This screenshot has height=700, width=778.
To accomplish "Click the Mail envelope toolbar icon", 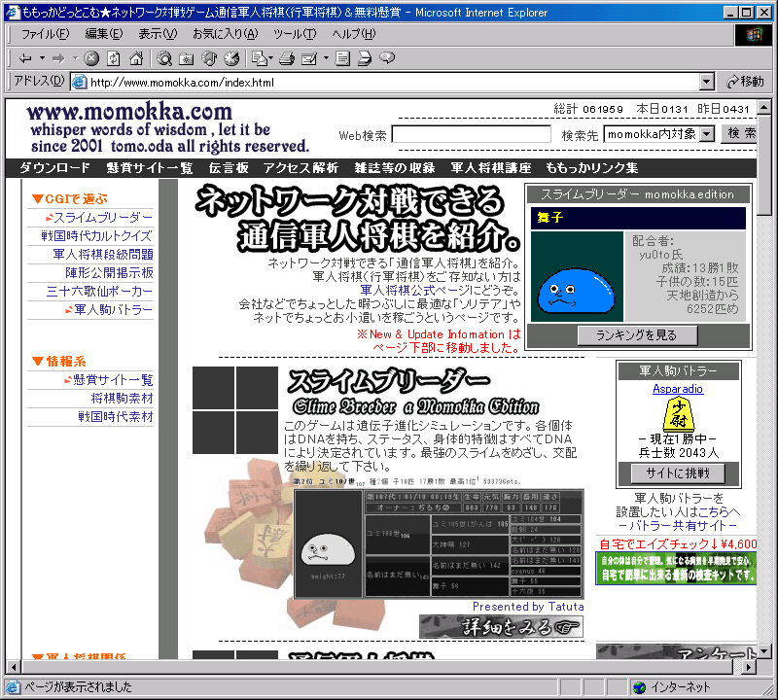I will 260,58.
